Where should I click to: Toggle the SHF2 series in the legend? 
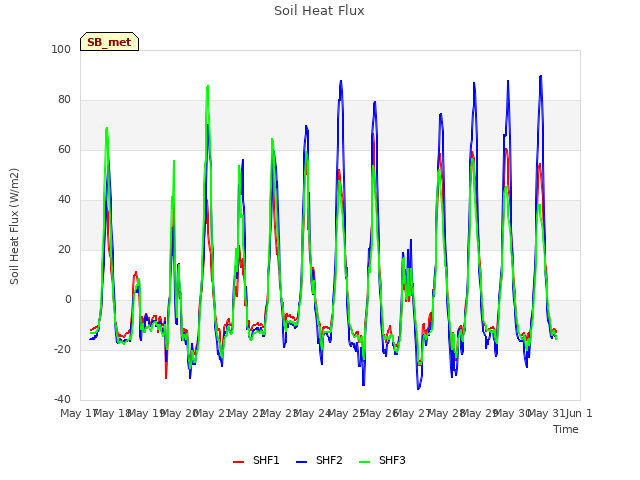pyautogui.click(x=319, y=460)
